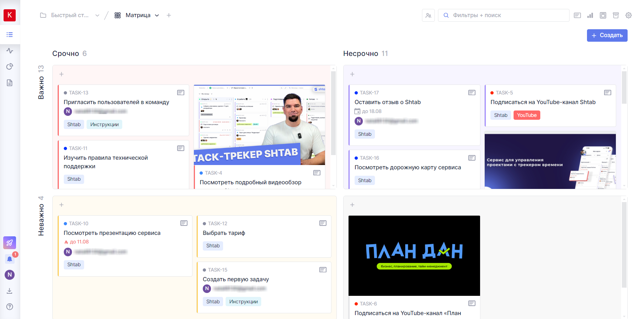
Task: Click the download icon in sidebar
Action: tap(10, 291)
